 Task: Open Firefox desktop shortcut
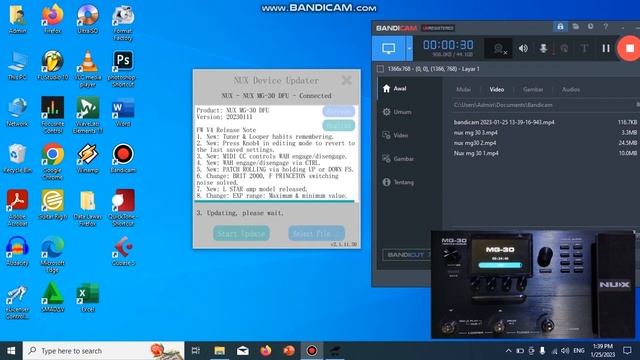[x=53, y=19]
